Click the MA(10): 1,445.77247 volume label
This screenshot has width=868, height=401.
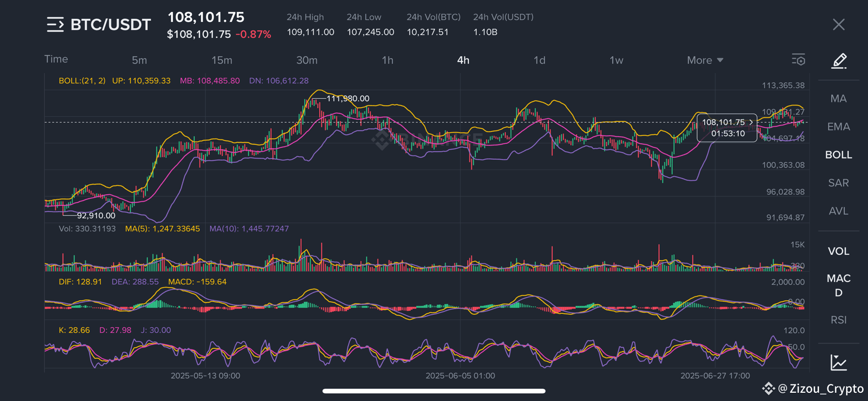pos(249,229)
